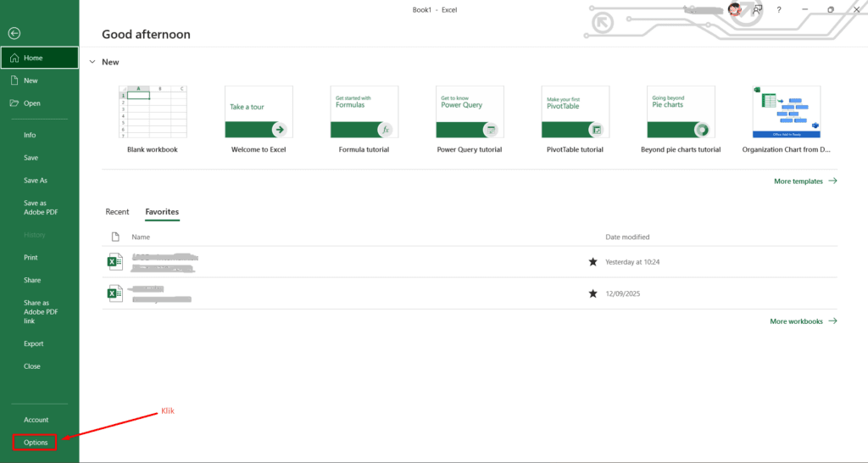The image size is (868, 463).
Task: Click the Help question mark icon
Action: point(779,9)
